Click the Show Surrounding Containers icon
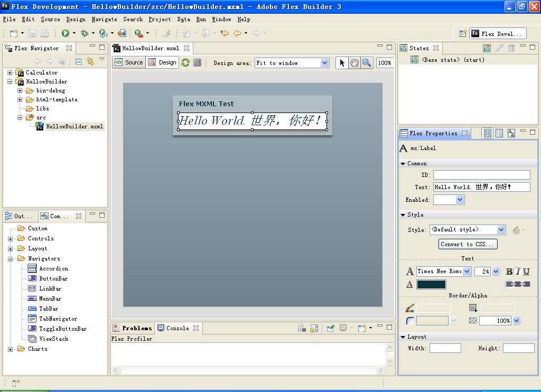 click(198, 62)
